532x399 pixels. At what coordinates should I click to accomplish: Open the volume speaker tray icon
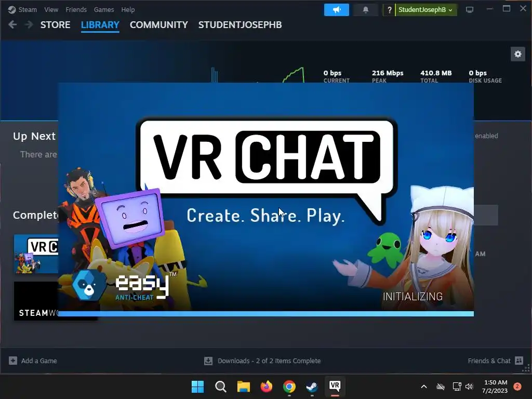point(469,387)
